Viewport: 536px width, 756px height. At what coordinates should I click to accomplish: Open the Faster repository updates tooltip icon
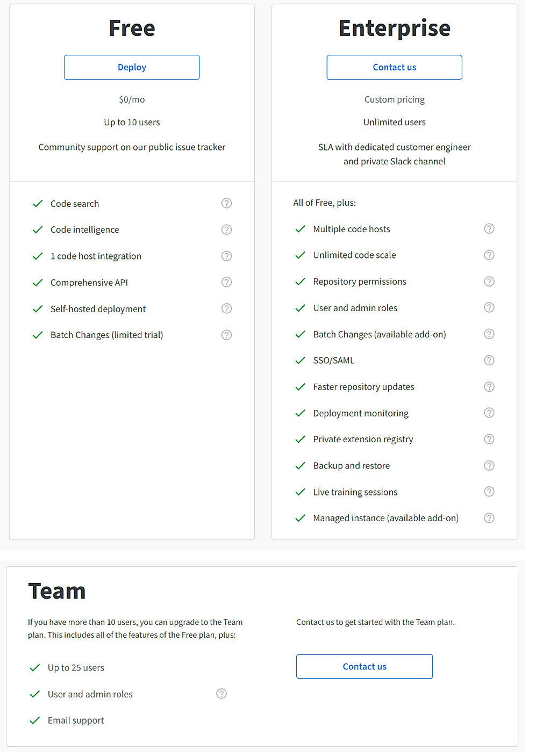489,386
